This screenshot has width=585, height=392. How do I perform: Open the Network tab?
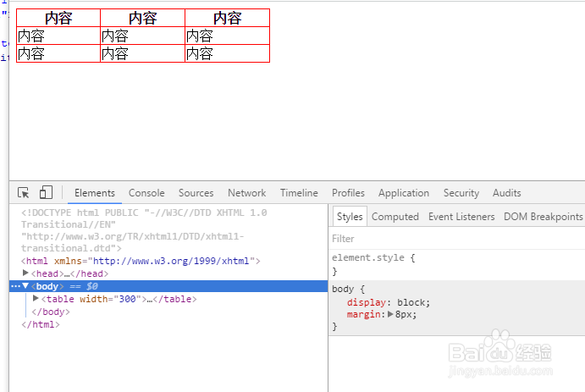pyautogui.click(x=246, y=193)
